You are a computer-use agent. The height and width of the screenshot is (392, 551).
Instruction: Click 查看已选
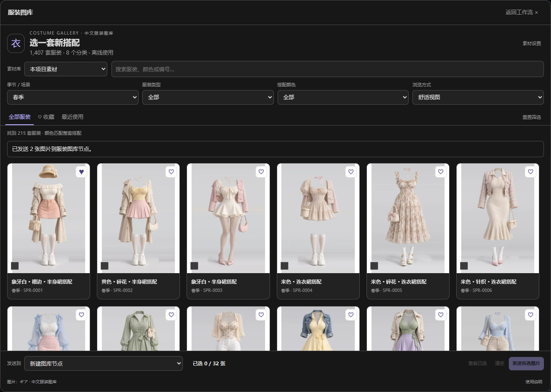point(478,363)
